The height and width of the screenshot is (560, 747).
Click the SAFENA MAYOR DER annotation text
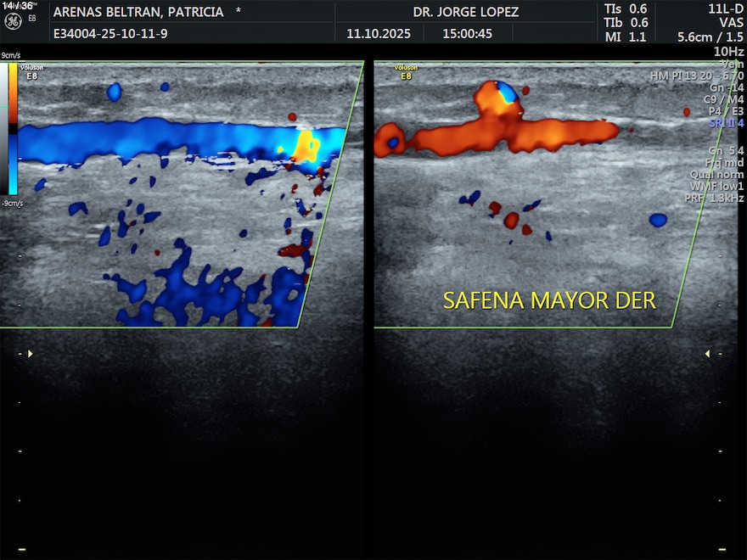pos(549,300)
